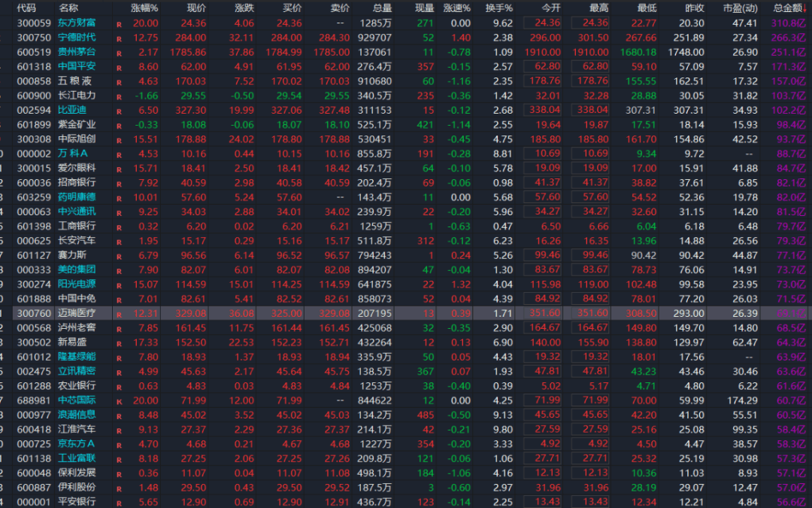Click 现价 value 1785.86 of 贵州茅台
The height and width of the screenshot is (508, 812).
click(188, 52)
